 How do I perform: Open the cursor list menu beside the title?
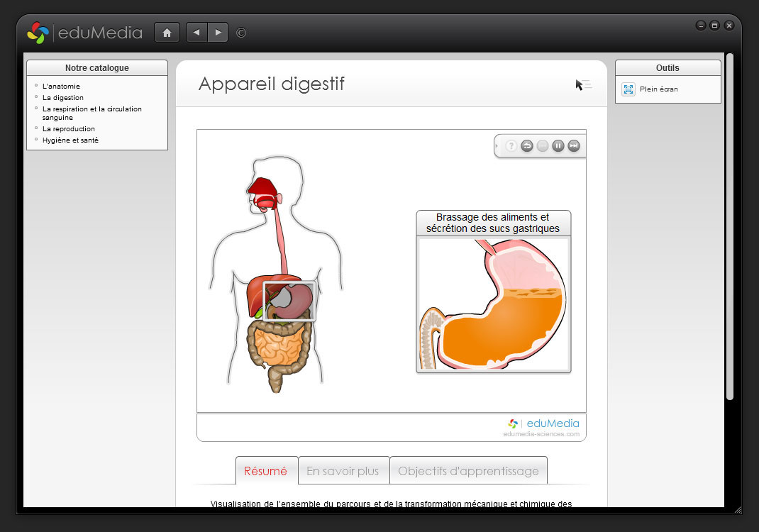pos(583,85)
